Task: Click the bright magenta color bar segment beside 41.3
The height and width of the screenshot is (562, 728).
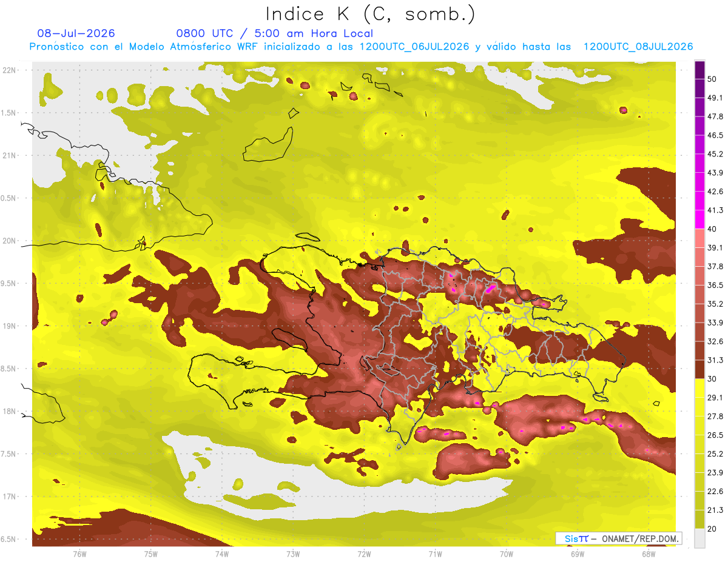Action: pyautogui.click(x=699, y=219)
